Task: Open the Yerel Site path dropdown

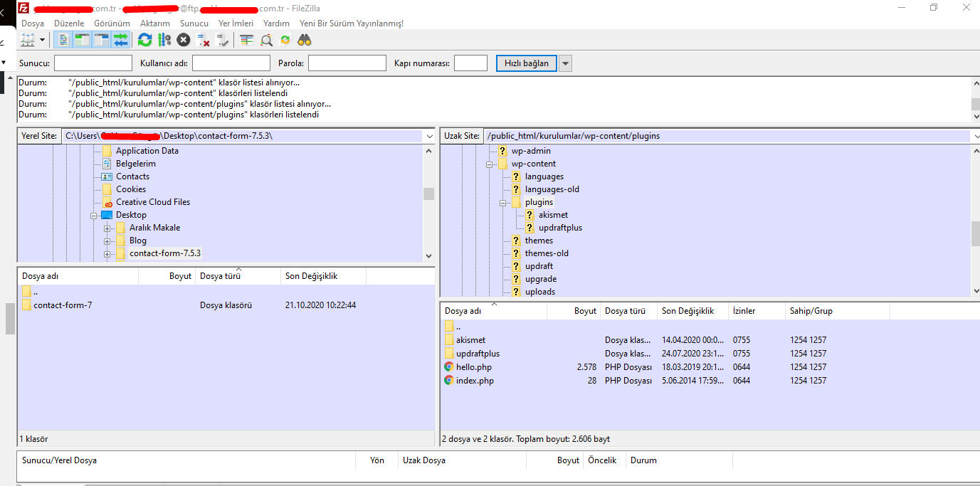Action: click(429, 136)
